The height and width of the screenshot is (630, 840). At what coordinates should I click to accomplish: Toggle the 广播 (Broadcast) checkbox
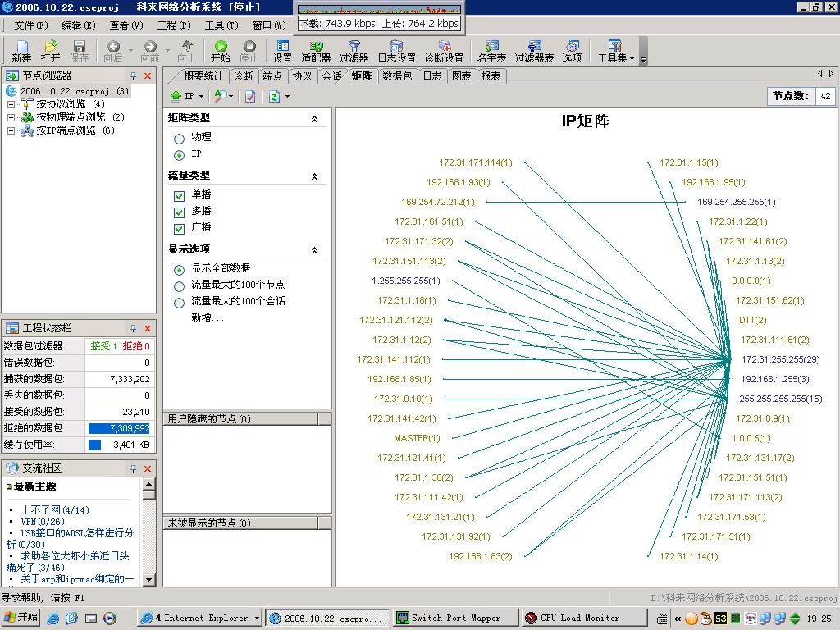179,228
